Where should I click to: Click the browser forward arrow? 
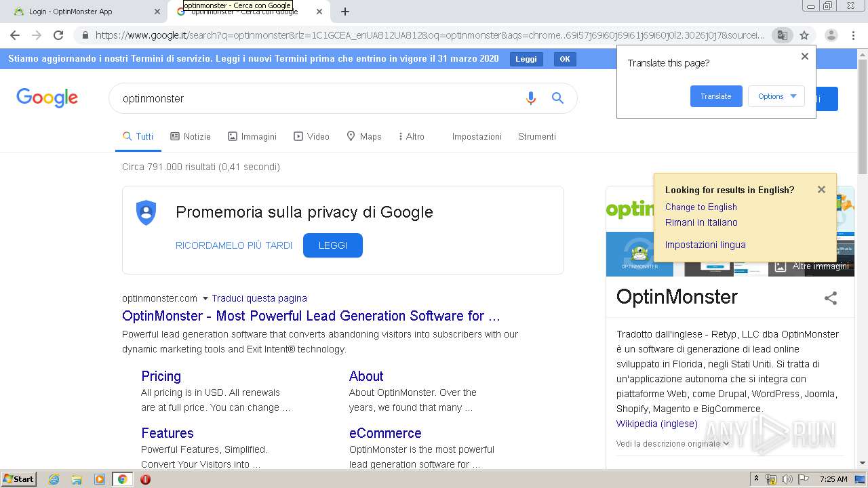pyautogui.click(x=37, y=35)
